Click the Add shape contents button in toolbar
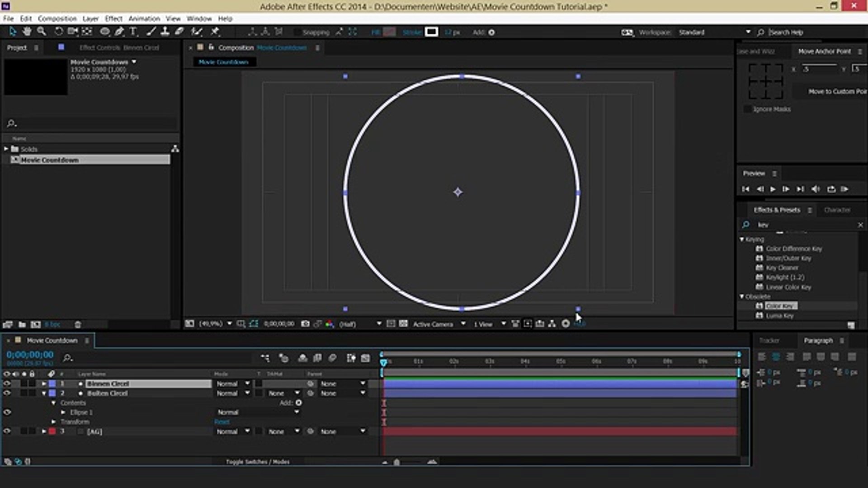The image size is (868, 488). pyautogui.click(x=491, y=32)
